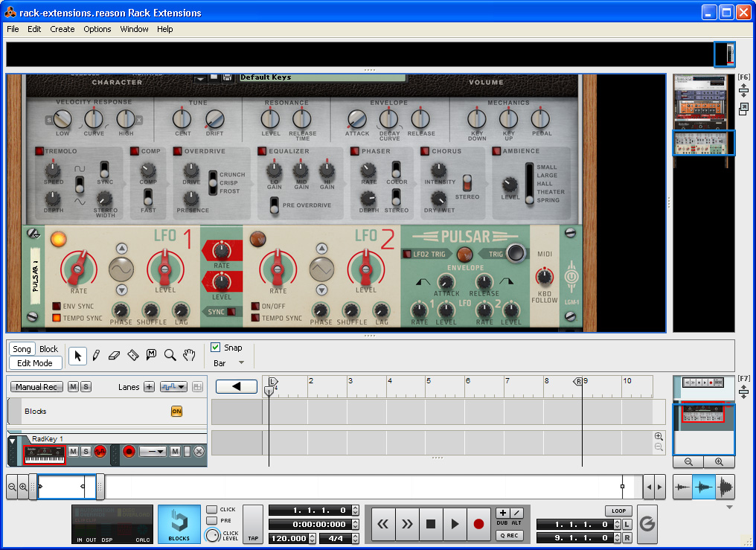Enable record on RadKey 1 lane

(129, 451)
